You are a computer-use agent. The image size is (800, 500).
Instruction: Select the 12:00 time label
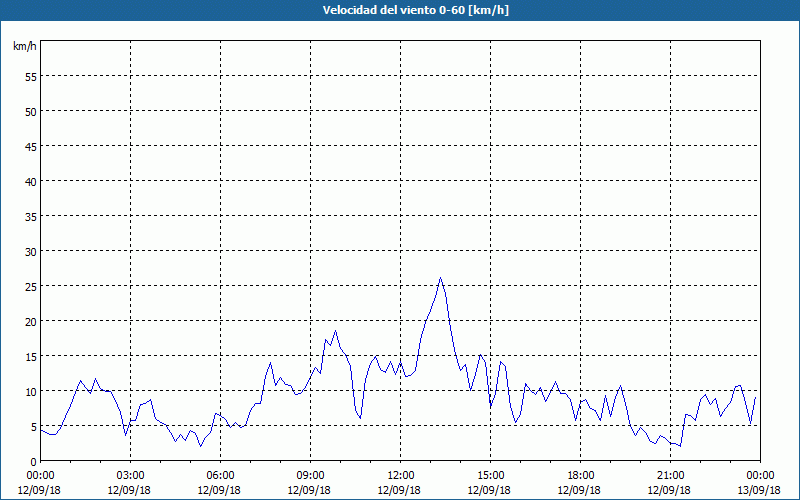pos(401,476)
